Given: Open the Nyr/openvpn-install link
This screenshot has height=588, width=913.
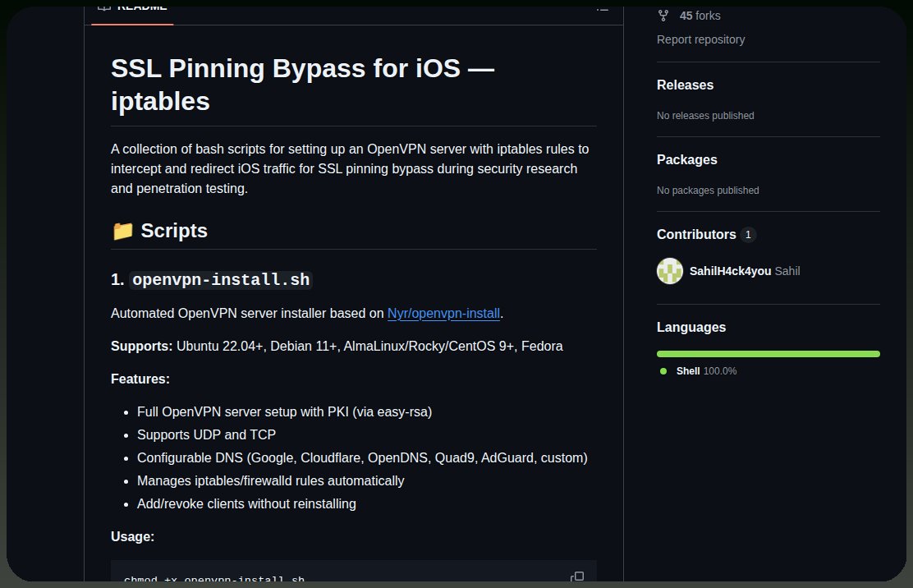Looking at the screenshot, I should pos(443,313).
